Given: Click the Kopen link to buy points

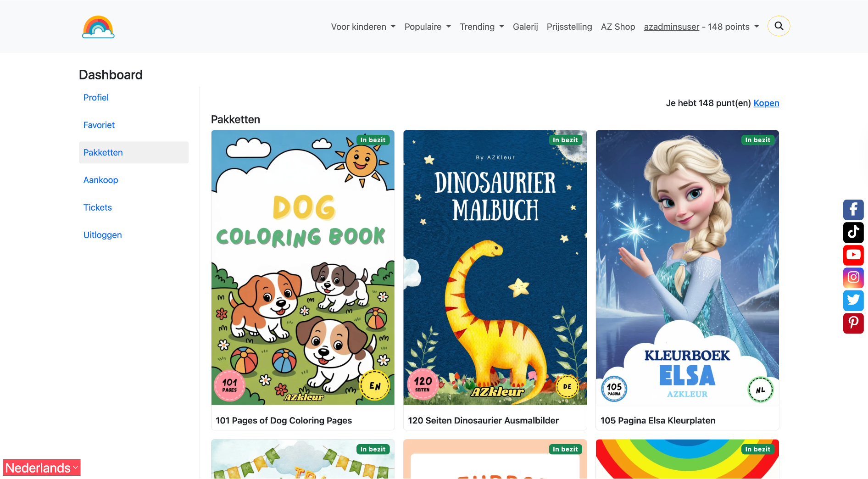Looking at the screenshot, I should coord(766,103).
